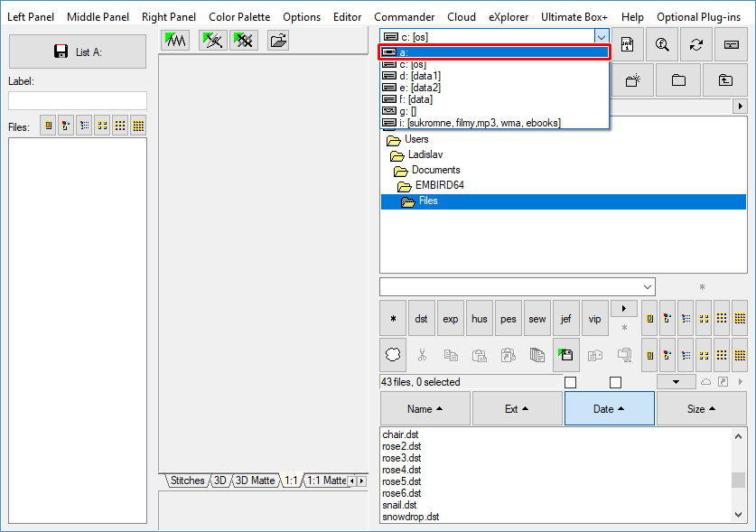
Task: Click the scissors cut icon
Action: pos(422,355)
